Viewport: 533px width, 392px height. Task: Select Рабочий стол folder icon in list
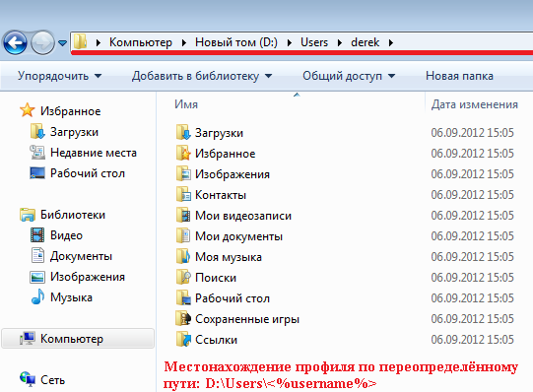coord(183,297)
